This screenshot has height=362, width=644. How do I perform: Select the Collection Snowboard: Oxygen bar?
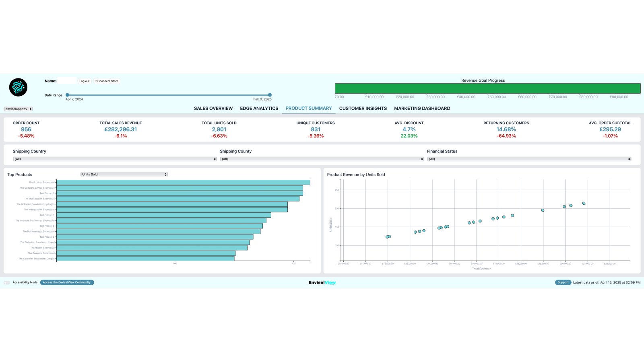point(145,258)
